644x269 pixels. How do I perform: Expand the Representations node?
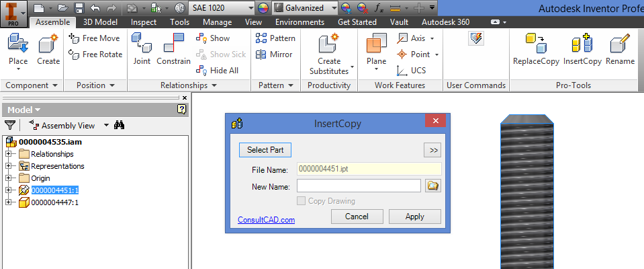[8, 166]
